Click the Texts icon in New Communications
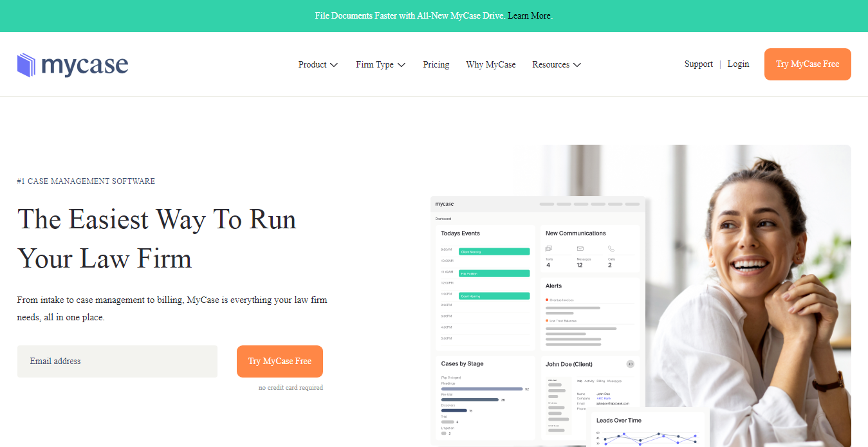Viewport: 868px width, 447px height. click(x=549, y=249)
